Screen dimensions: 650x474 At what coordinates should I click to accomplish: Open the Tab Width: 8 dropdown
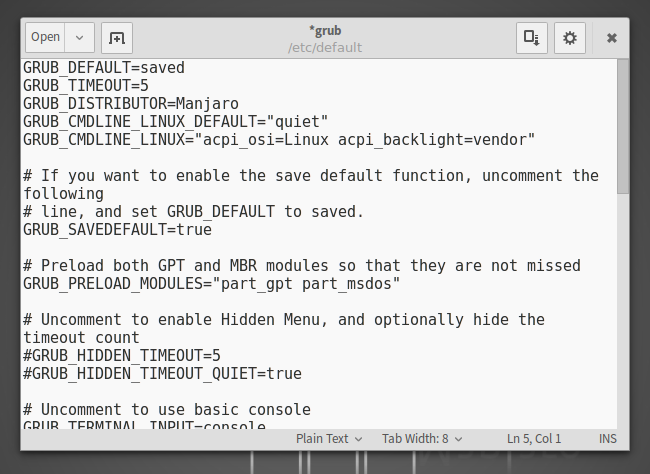pos(422,439)
